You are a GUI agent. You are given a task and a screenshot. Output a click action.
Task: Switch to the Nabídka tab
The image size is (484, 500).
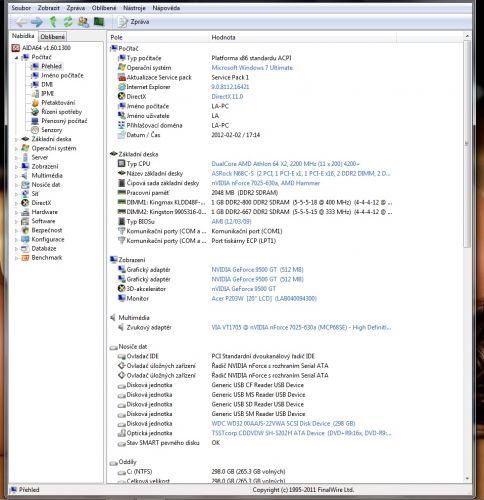point(23,36)
